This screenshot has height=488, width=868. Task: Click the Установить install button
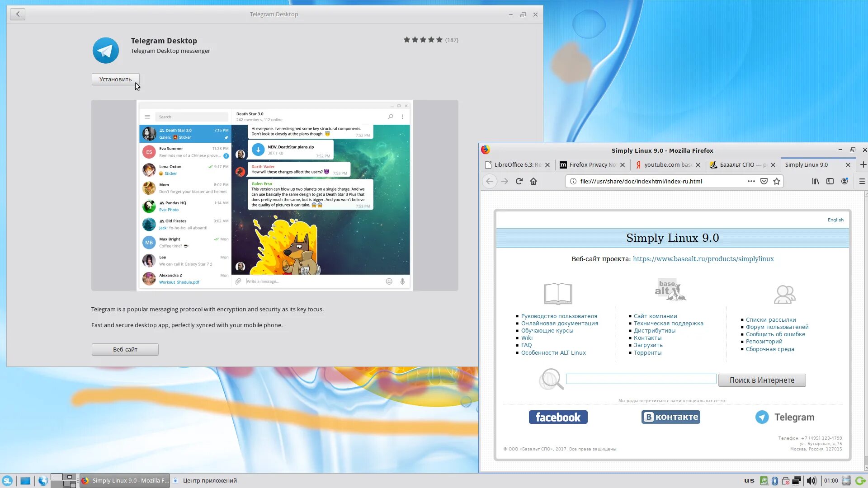point(115,79)
